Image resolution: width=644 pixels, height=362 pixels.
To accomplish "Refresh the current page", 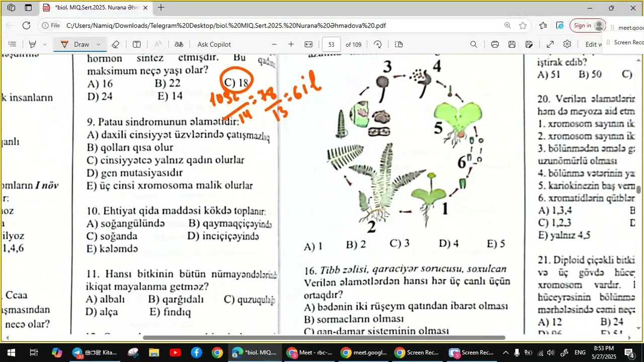I will coord(26,25).
